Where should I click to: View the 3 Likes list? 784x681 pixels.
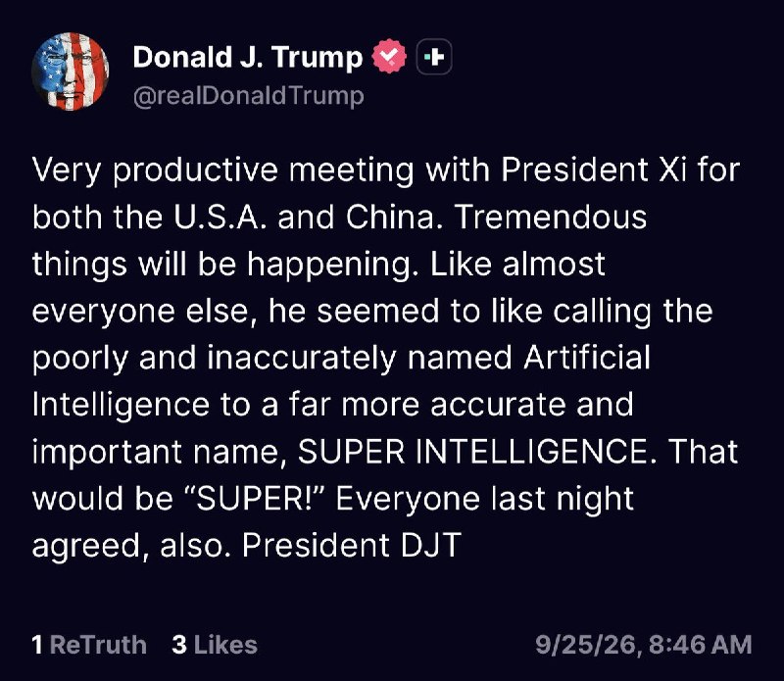pos(215,645)
